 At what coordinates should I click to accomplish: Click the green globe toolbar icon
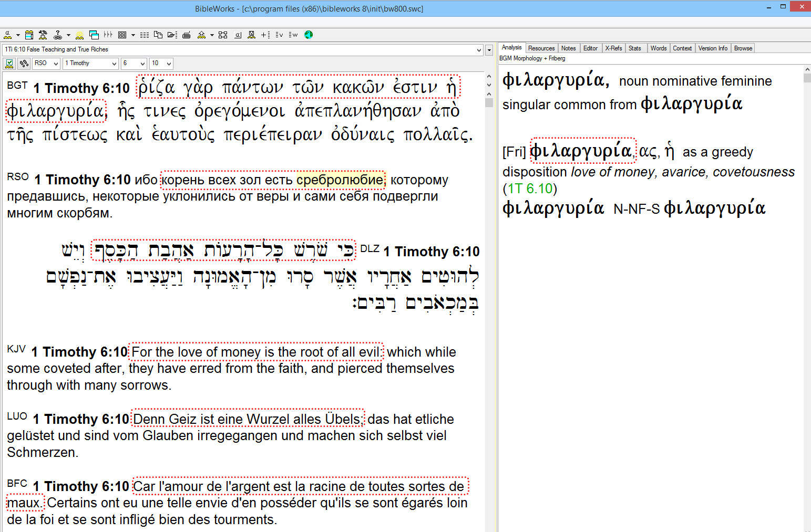click(x=309, y=35)
